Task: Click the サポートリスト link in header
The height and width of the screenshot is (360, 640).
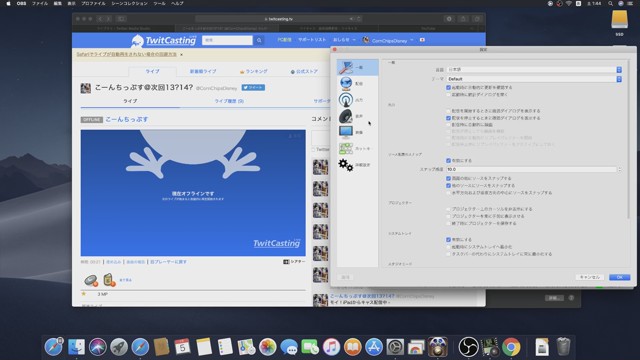Action: pos(312,40)
